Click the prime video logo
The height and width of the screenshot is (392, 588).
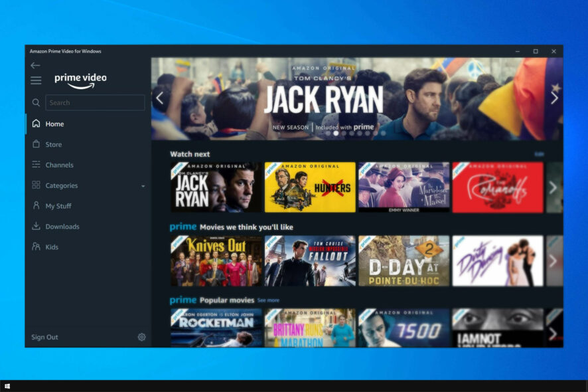(80, 80)
